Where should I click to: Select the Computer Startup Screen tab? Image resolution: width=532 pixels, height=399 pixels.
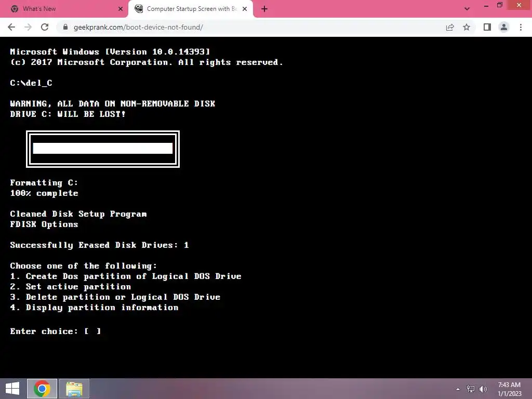click(x=190, y=9)
